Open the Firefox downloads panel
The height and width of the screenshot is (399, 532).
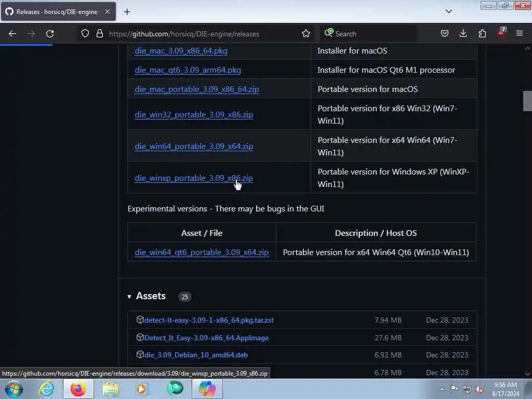463,34
